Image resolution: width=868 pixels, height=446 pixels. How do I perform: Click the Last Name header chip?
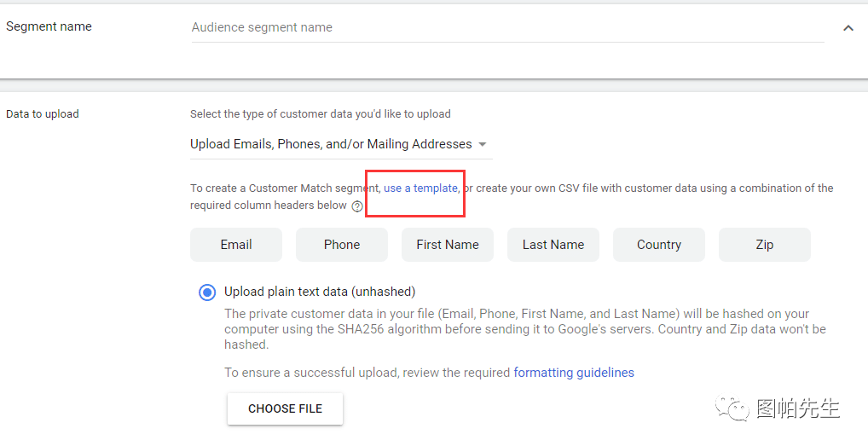(553, 245)
